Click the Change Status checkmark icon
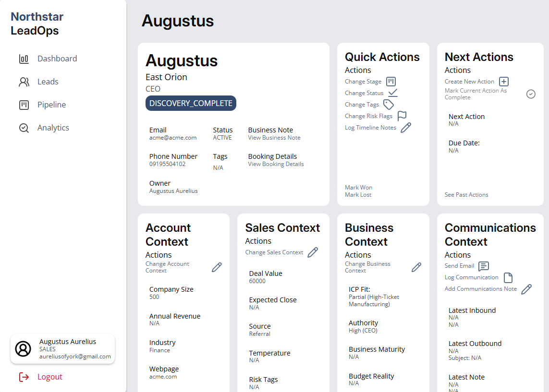This screenshot has width=549, height=392. click(393, 93)
